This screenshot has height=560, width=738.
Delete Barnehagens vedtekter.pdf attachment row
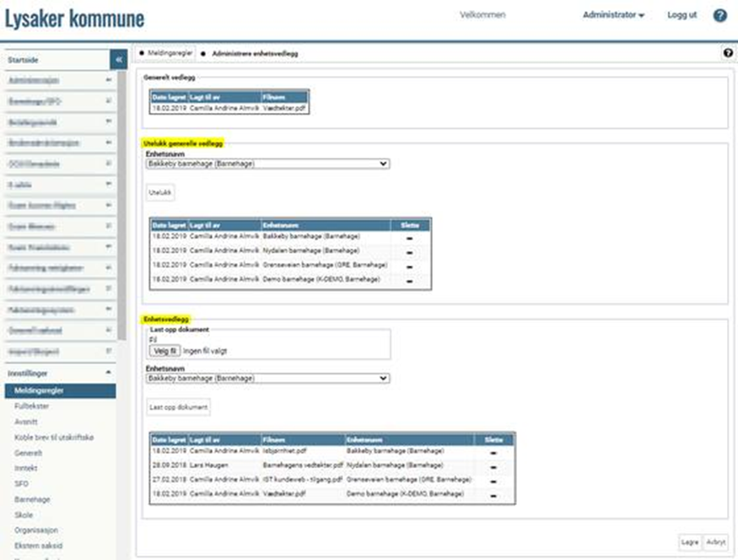point(493,466)
